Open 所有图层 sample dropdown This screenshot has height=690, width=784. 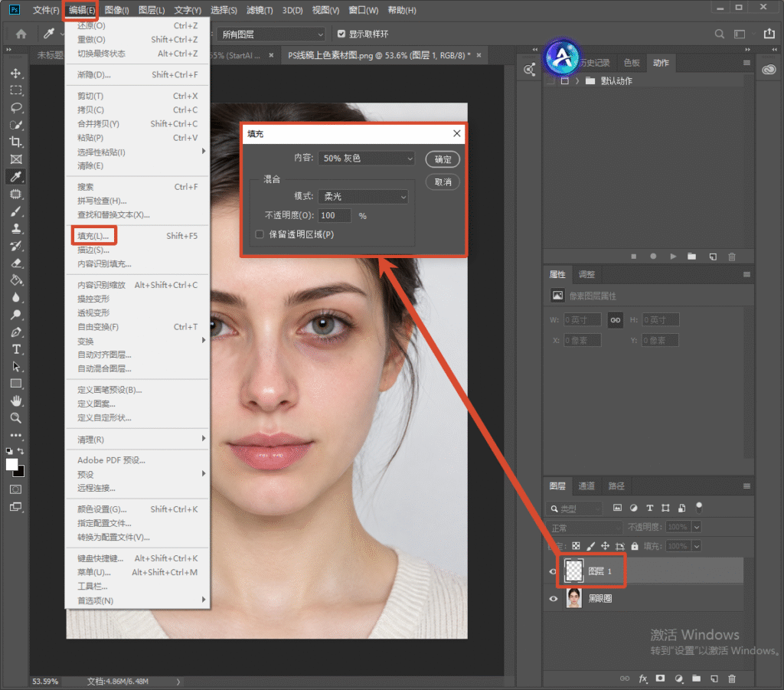(271, 34)
